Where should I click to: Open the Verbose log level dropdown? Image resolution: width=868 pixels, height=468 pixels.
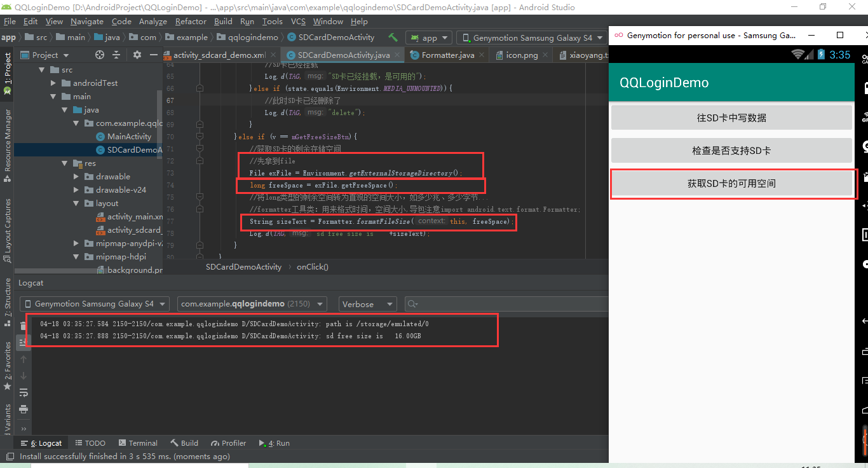368,304
